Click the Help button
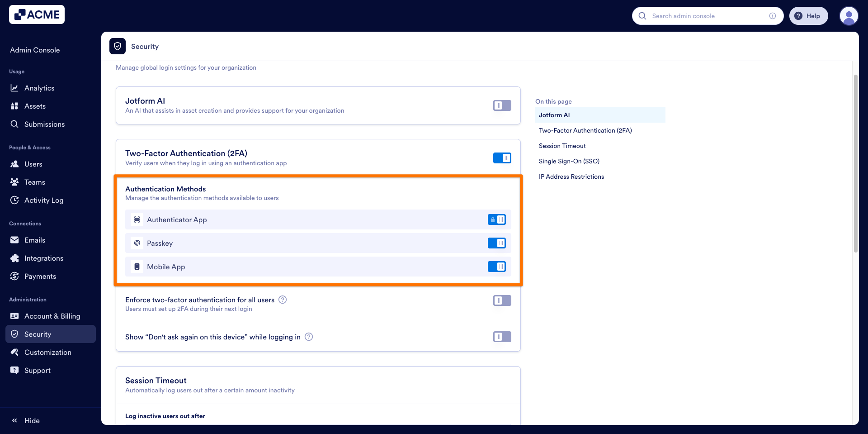 coord(808,16)
